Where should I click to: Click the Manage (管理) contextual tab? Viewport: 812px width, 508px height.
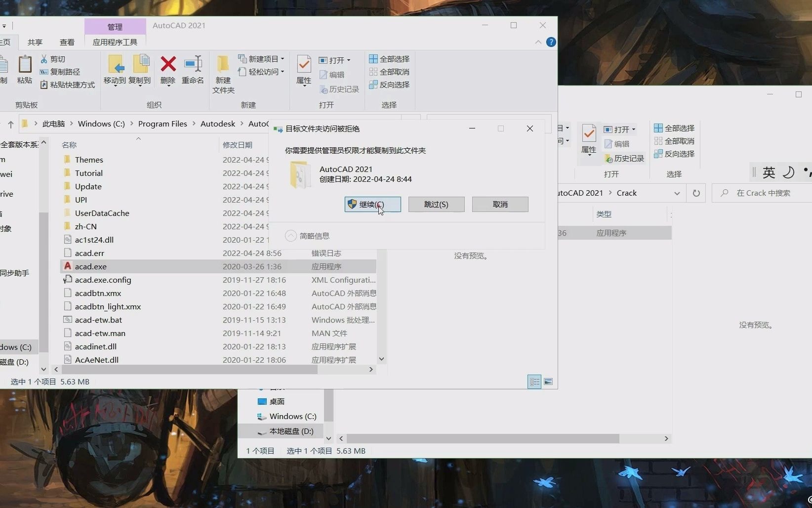point(115,27)
